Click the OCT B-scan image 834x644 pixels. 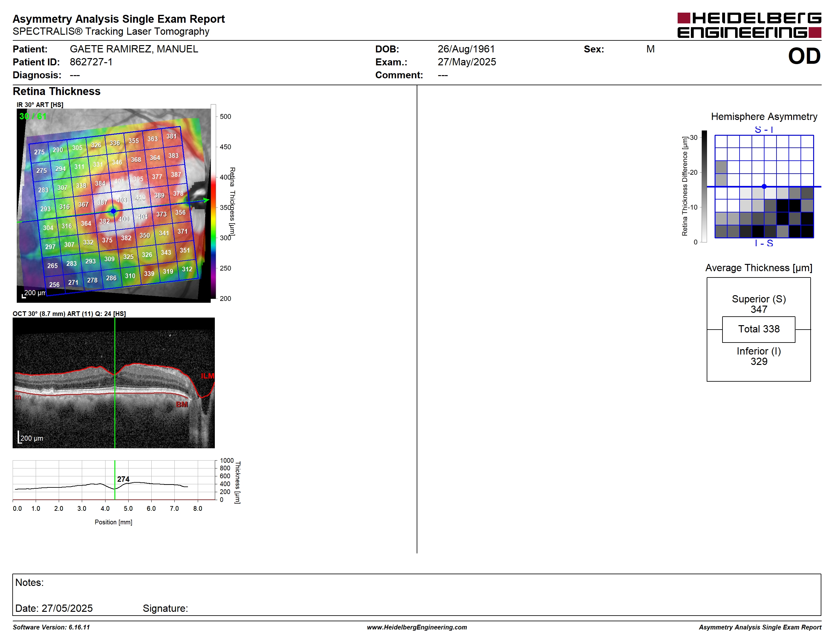(114, 383)
